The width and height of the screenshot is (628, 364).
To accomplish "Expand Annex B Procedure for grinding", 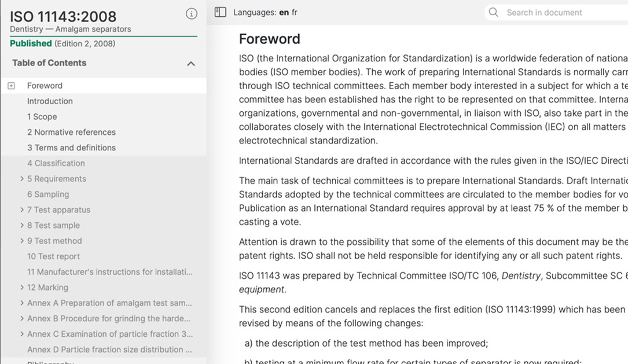I will tap(21, 318).
